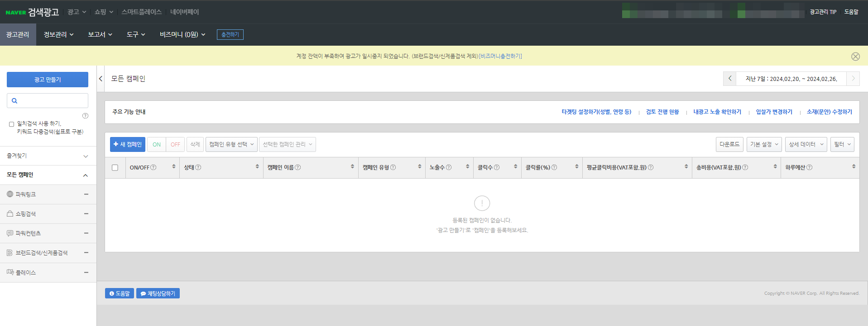The height and width of the screenshot is (326, 868).
Task: Sort by the 클릭수 column arrows
Action: coord(515,167)
